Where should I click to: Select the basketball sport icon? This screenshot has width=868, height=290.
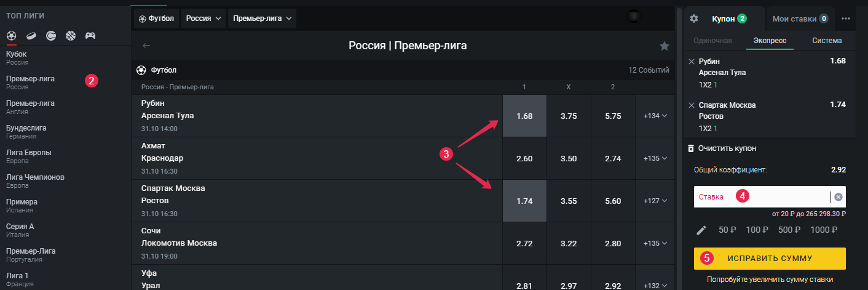(71, 36)
